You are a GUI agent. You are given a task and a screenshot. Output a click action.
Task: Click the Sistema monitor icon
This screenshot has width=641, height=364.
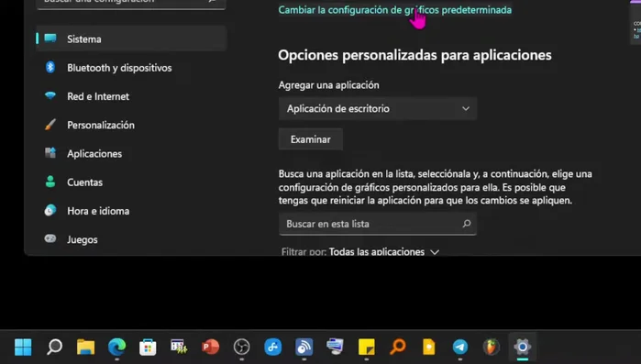50,39
